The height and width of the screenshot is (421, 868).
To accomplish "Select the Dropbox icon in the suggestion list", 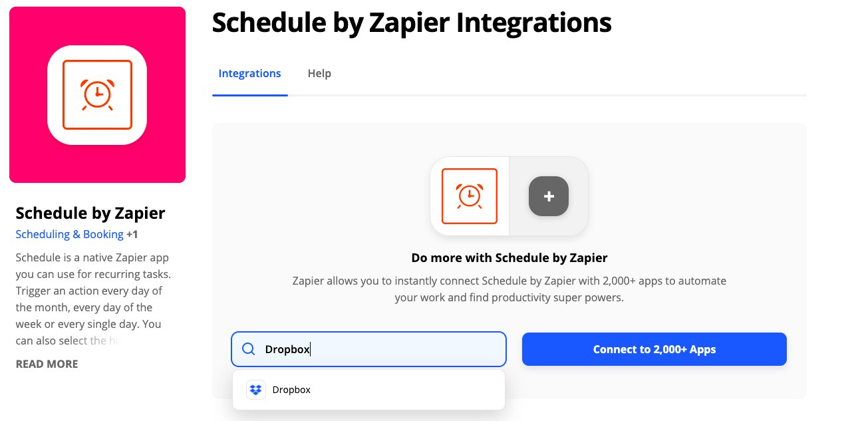I will pos(255,389).
